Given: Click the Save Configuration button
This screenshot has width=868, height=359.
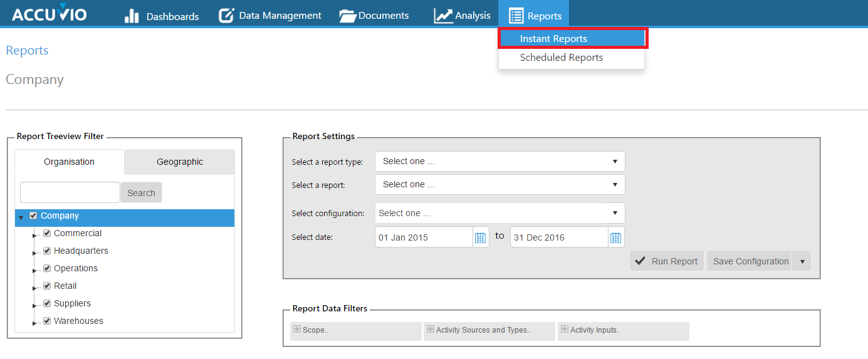Looking at the screenshot, I should [750, 261].
